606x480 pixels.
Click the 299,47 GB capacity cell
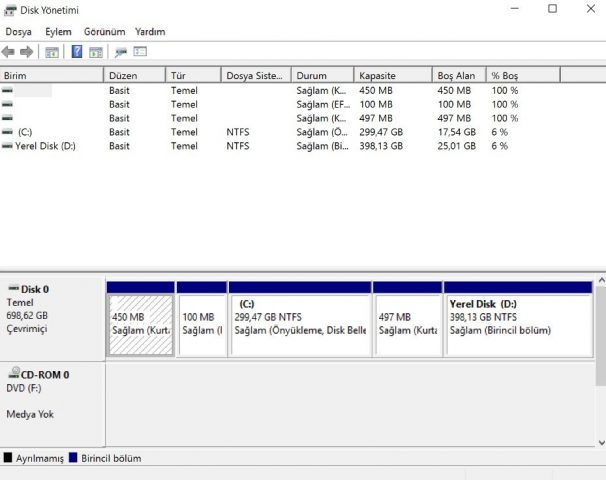[x=381, y=132]
